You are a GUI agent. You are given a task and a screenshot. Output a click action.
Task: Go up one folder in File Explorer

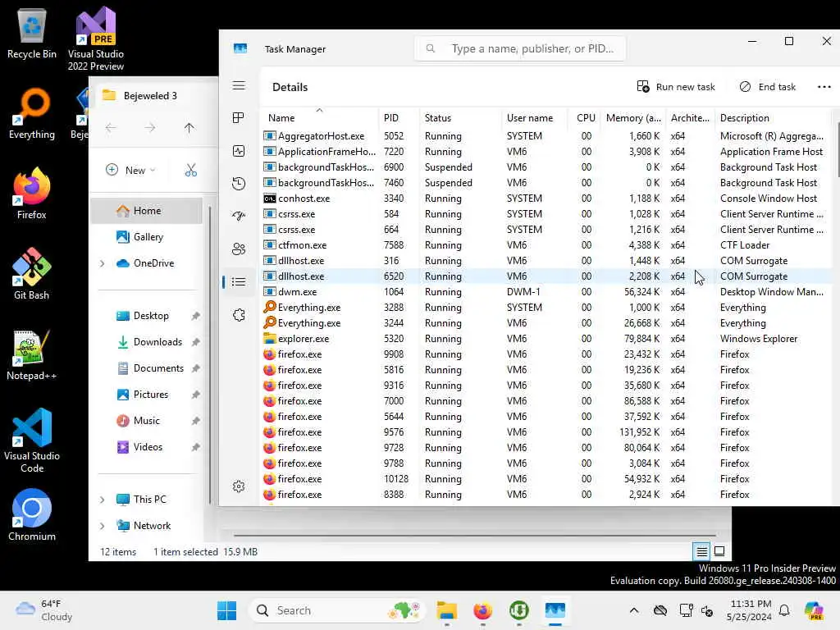pos(189,127)
